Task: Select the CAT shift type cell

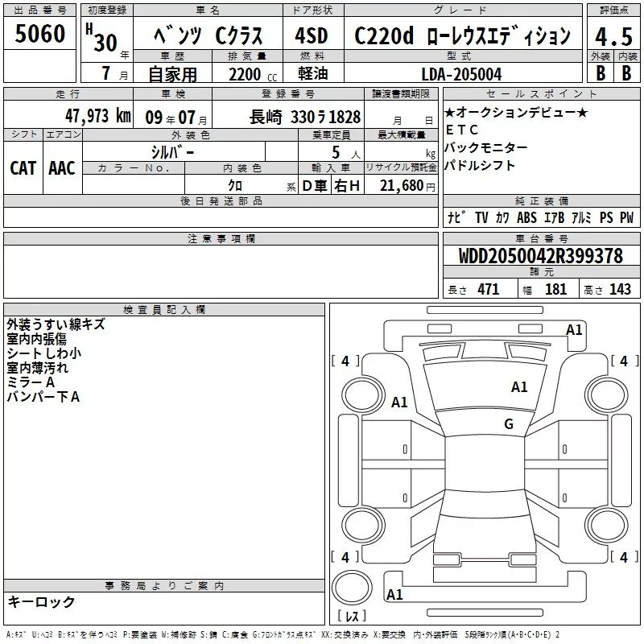Action: [x=23, y=167]
